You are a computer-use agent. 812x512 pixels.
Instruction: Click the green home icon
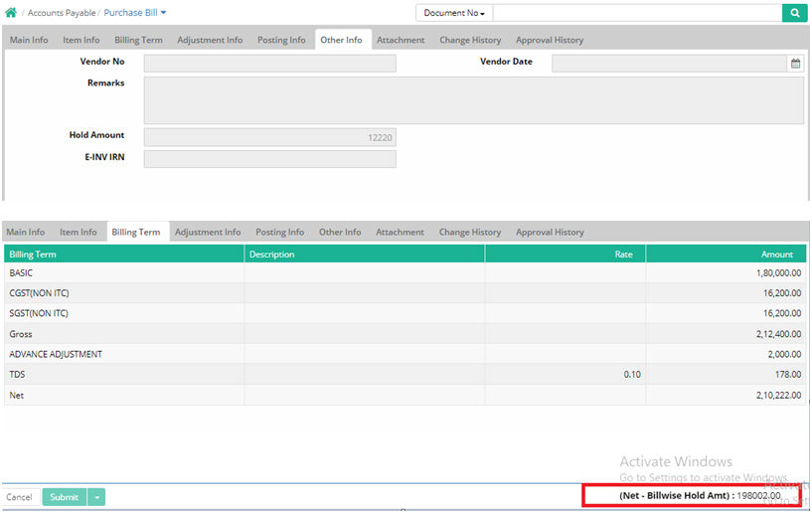pyautogui.click(x=11, y=13)
